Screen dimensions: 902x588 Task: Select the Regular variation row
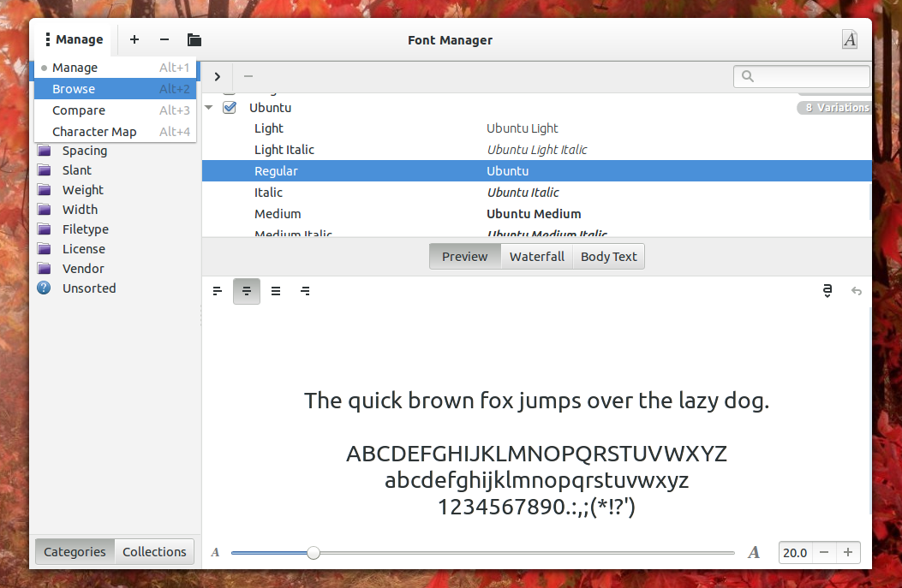(x=537, y=170)
